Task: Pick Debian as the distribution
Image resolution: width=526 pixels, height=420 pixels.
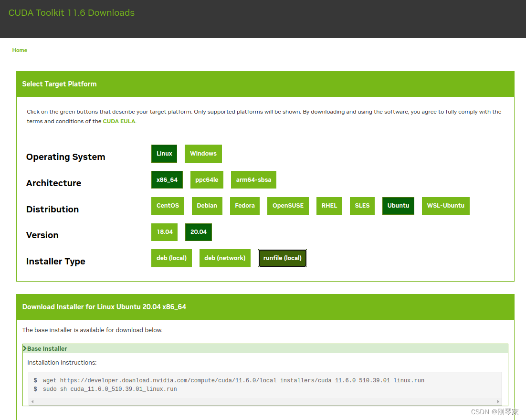Action: point(207,206)
